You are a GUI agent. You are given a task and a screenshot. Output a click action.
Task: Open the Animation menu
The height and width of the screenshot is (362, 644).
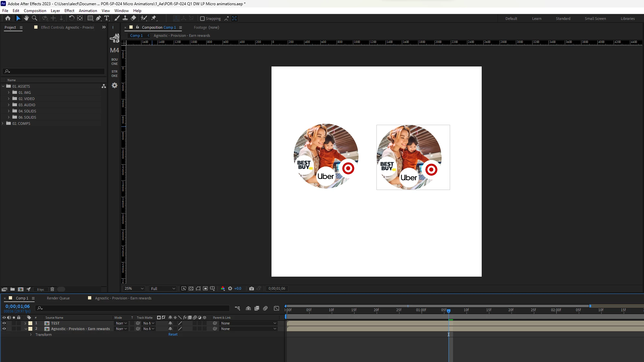[88, 11]
